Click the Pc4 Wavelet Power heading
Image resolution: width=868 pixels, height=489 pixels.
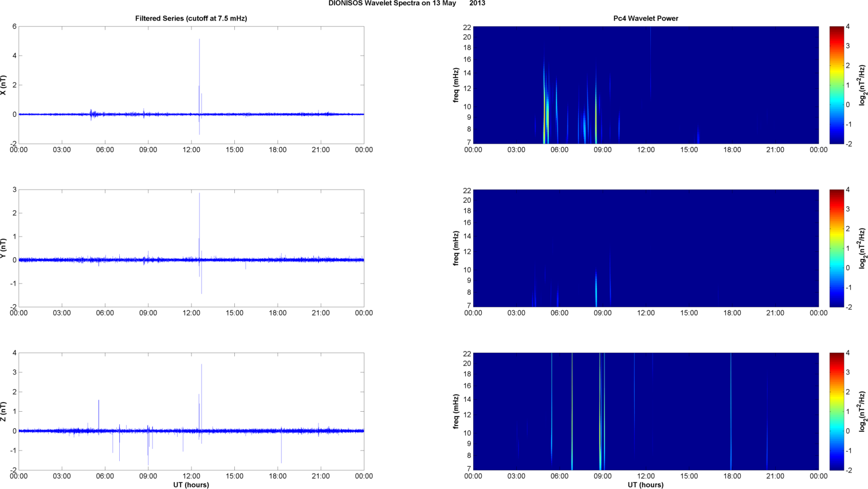pos(645,18)
